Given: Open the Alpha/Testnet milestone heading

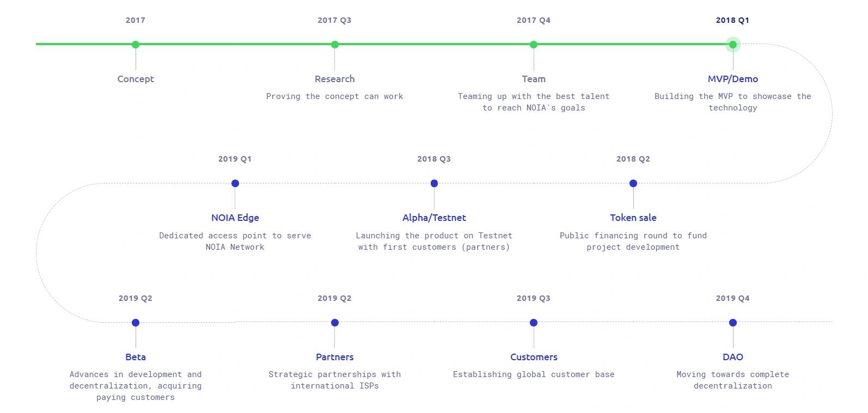Looking at the screenshot, I should 434,218.
